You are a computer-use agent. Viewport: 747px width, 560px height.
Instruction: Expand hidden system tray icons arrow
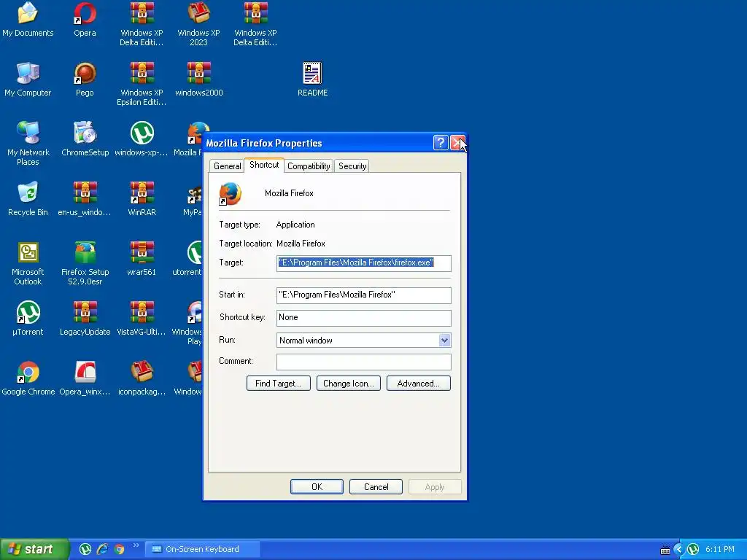click(x=679, y=550)
